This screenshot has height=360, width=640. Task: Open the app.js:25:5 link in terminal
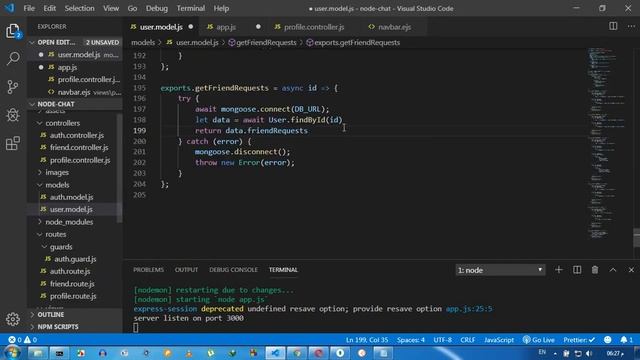469,309
